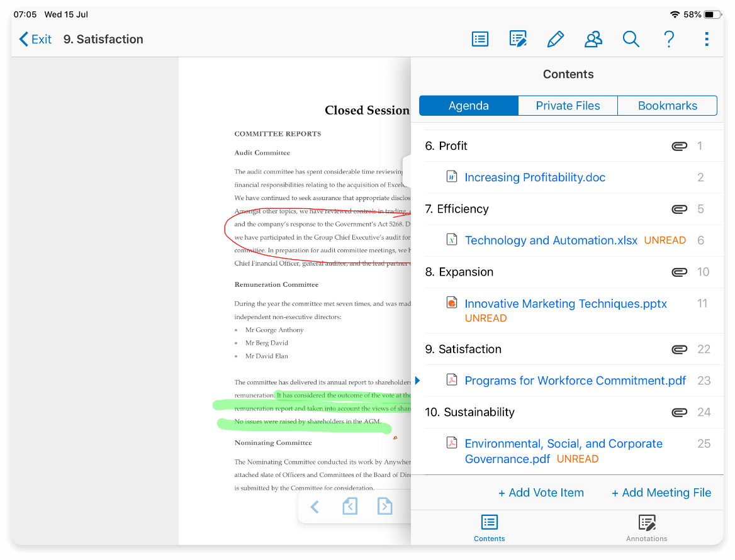The image size is (735, 560).
Task: Switch to the Private Files tab
Action: [x=568, y=106]
